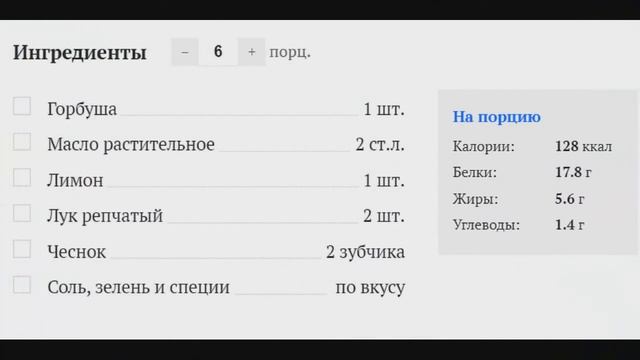Screen dimensions: 640x360
Task: Click the по вкусу quantity text
Action: (370, 288)
